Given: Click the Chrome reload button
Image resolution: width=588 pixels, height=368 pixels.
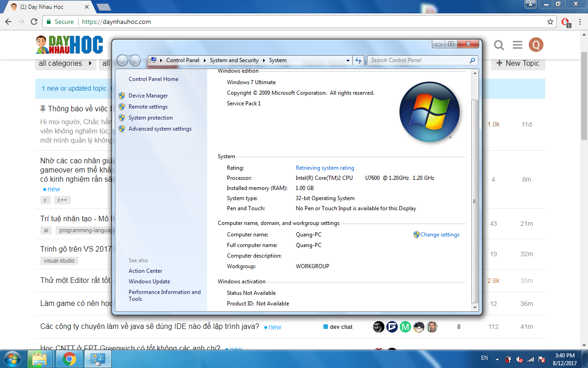Looking at the screenshot, I should [x=34, y=22].
